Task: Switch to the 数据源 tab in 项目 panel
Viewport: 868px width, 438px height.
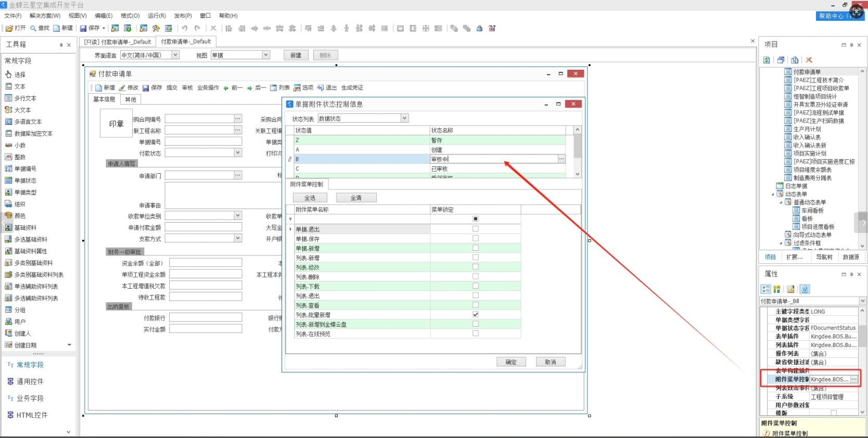Action: (x=851, y=257)
